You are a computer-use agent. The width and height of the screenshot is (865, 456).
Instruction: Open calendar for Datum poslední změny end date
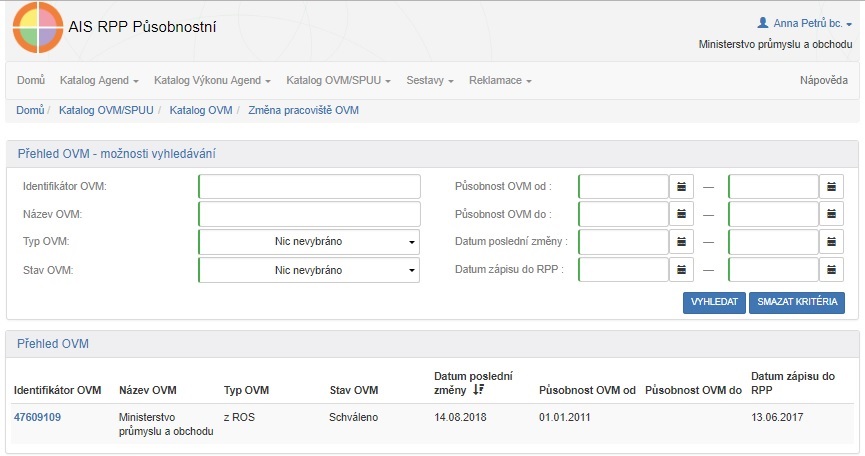point(832,242)
